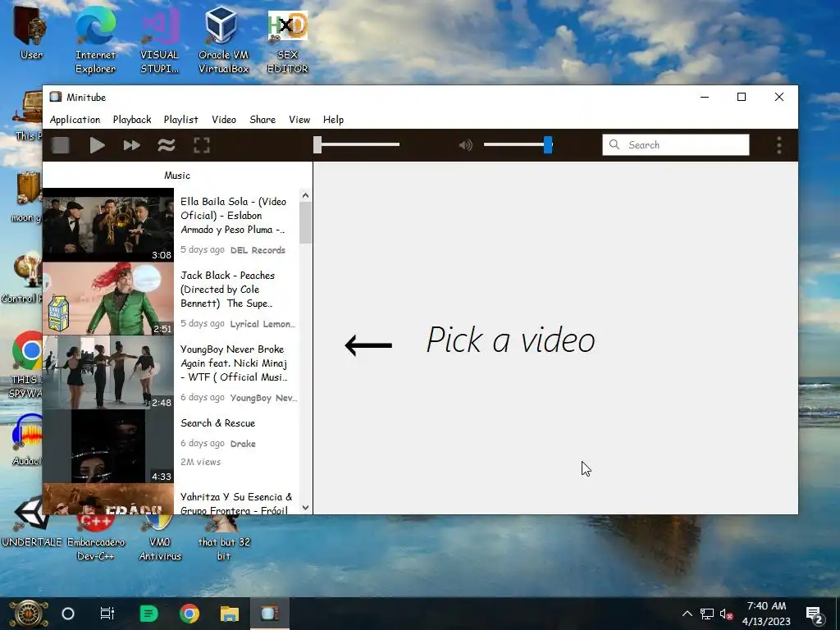Image resolution: width=840 pixels, height=630 pixels.
Task: Open the Playback menu
Action: pos(132,120)
